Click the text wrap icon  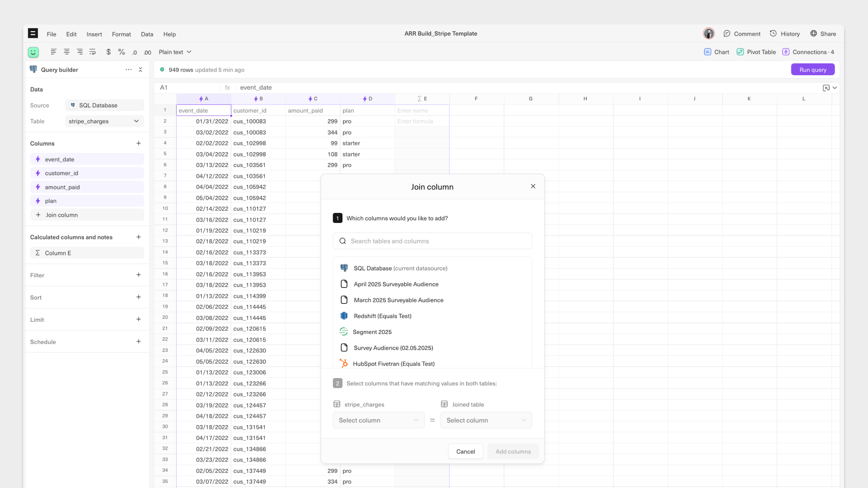[x=93, y=52]
